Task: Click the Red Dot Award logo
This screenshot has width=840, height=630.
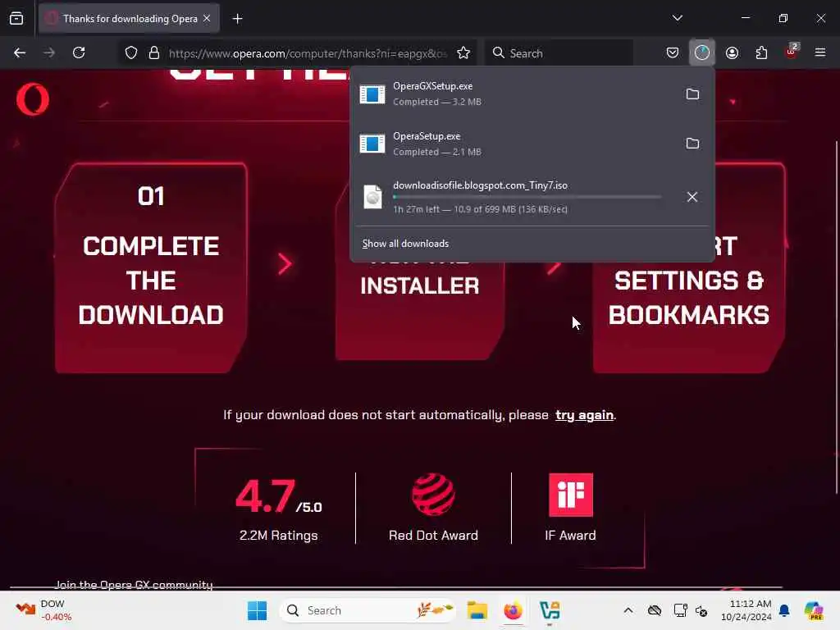Action: [x=433, y=495]
